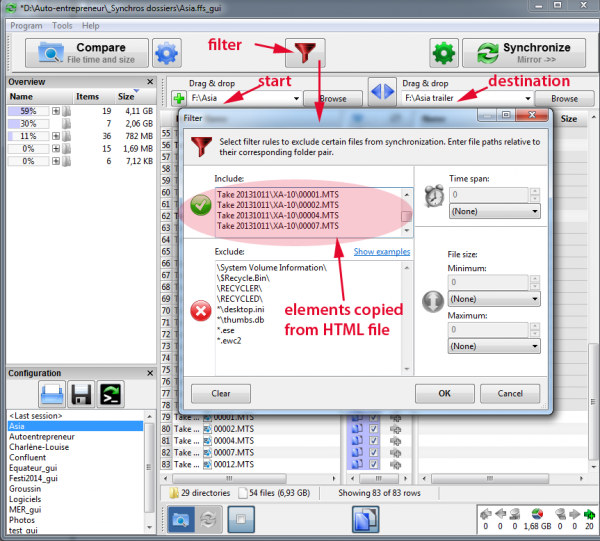Click configuration list scrollbar thumb
This screenshot has width=600, height=541.
(149, 467)
